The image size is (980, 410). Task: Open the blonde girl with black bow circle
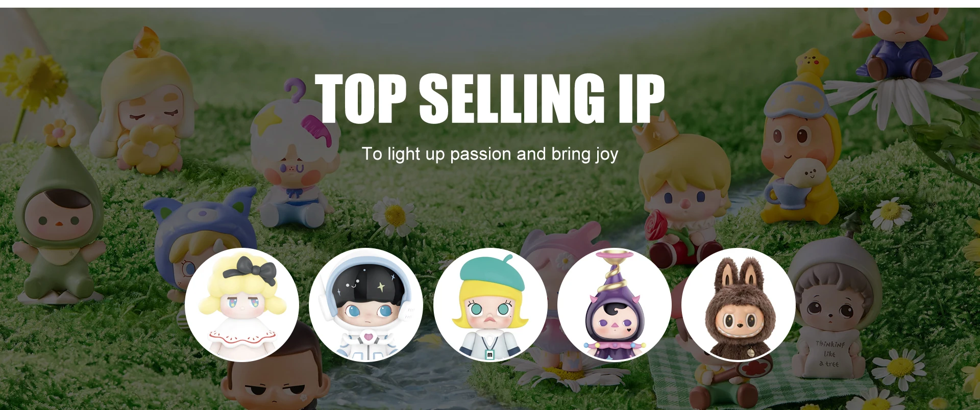pos(242,305)
